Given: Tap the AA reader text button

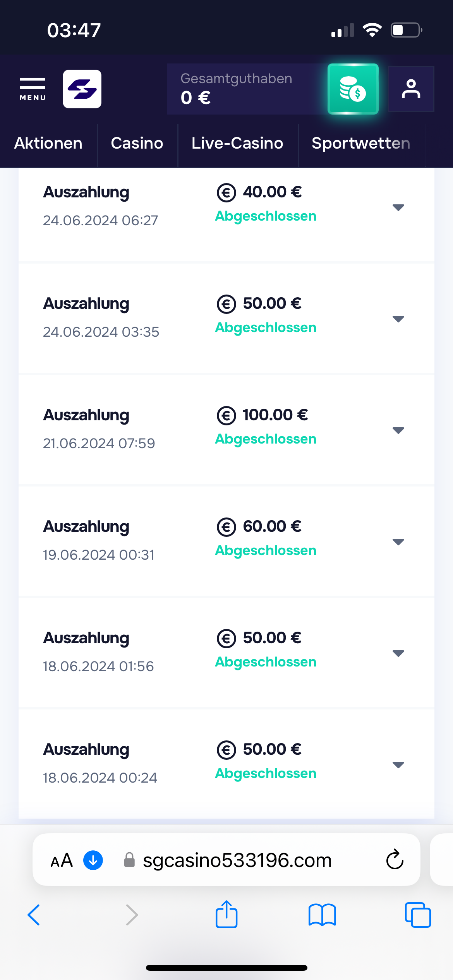Looking at the screenshot, I should pos(62,860).
